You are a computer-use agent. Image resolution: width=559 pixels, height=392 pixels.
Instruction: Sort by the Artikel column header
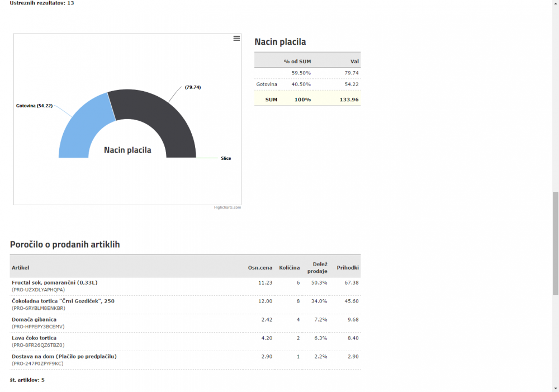coord(21,268)
